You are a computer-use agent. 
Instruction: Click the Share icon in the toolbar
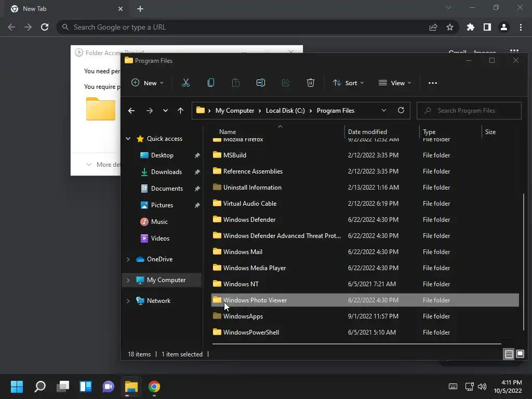tap(286, 83)
